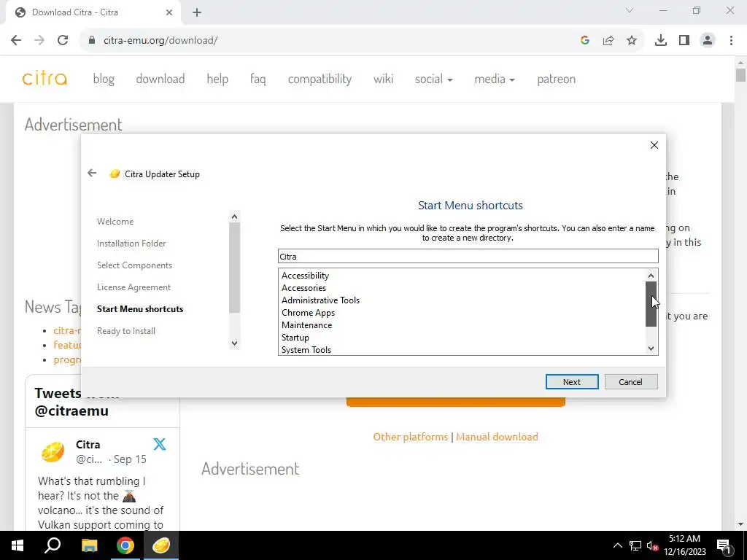This screenshot has height=560, width=747.
Task: Click the folder list scrollbar thumb
Action: pyautogui.click(x=651, y=304)
